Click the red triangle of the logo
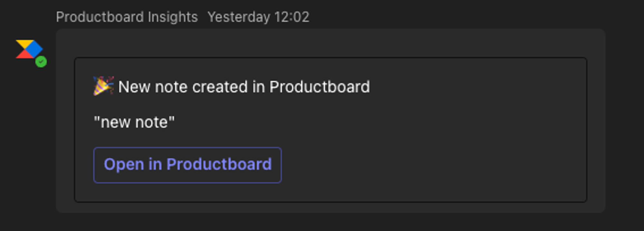 coord(24,54)
